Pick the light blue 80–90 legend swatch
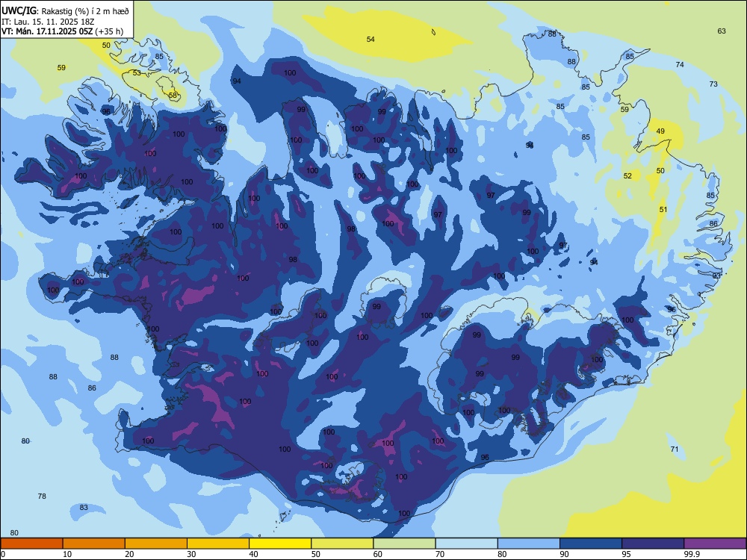Screen dimensions: 747x560 pos(529,544)
